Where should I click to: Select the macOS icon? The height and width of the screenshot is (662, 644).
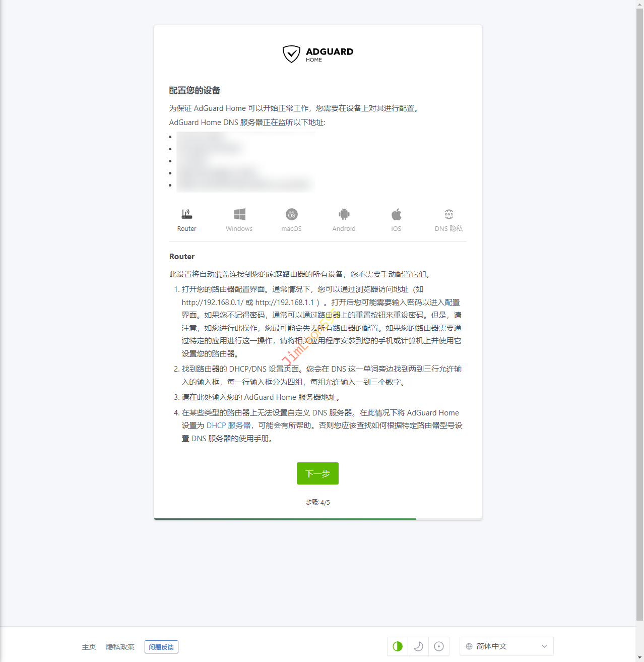coord(292,214)
